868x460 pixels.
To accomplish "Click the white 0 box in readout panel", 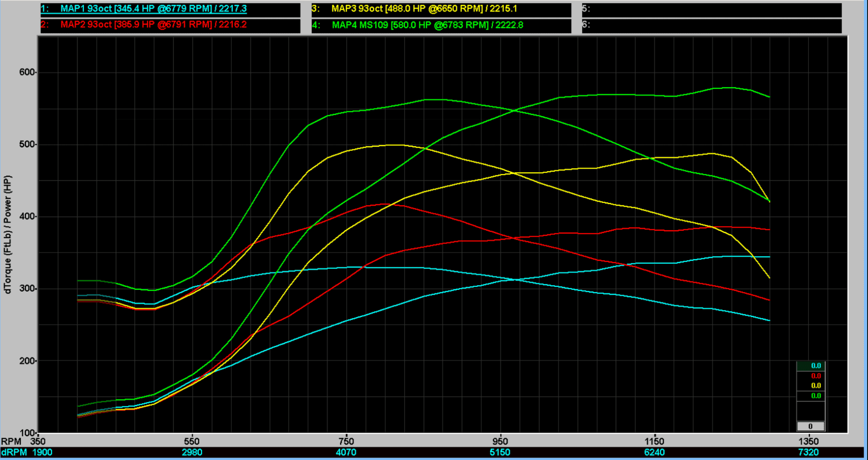I will click(810, 426).
